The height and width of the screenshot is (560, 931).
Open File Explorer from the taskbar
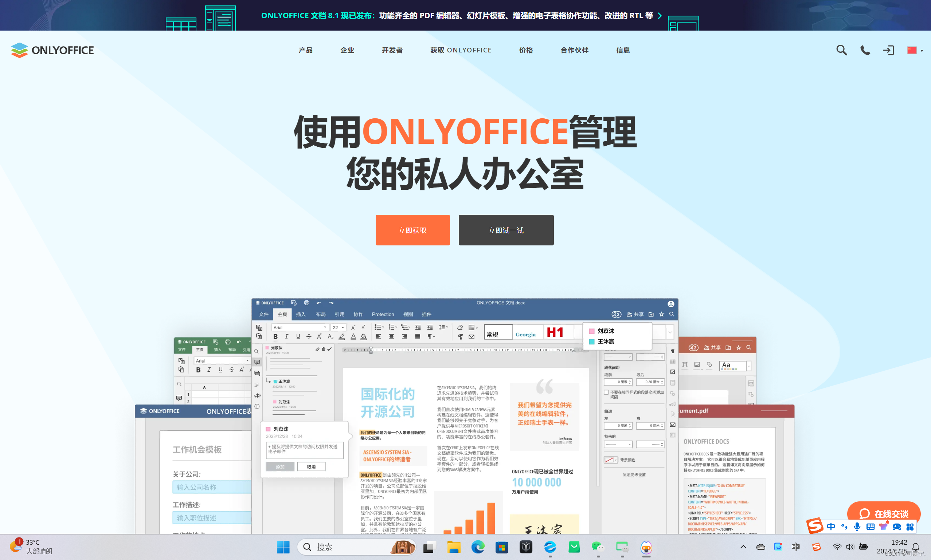coord(453,547)
